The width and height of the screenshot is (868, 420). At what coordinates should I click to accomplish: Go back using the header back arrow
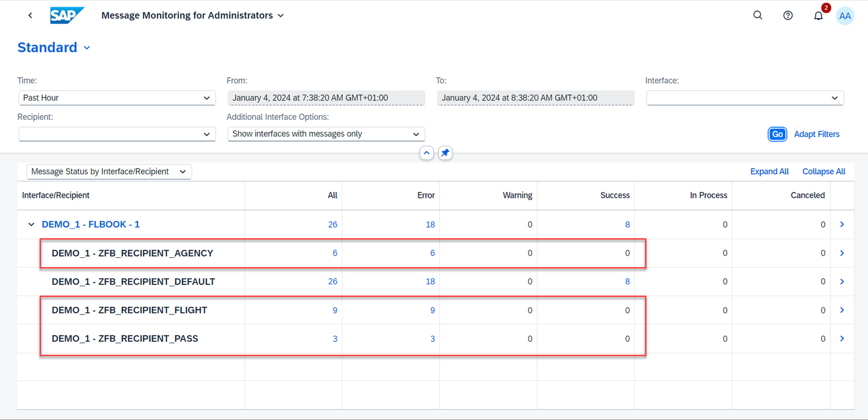[30, 16]
